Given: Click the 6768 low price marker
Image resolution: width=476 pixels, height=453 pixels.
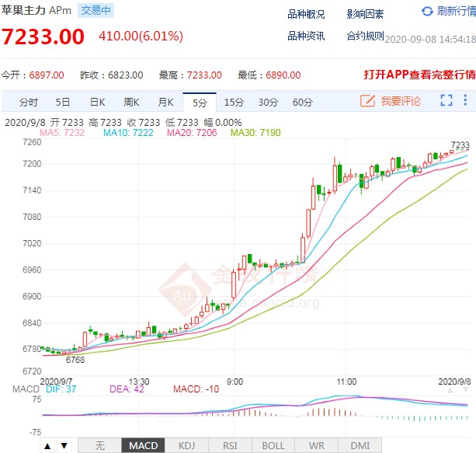Looking at the screenshot, I should [x=75, y=360].
